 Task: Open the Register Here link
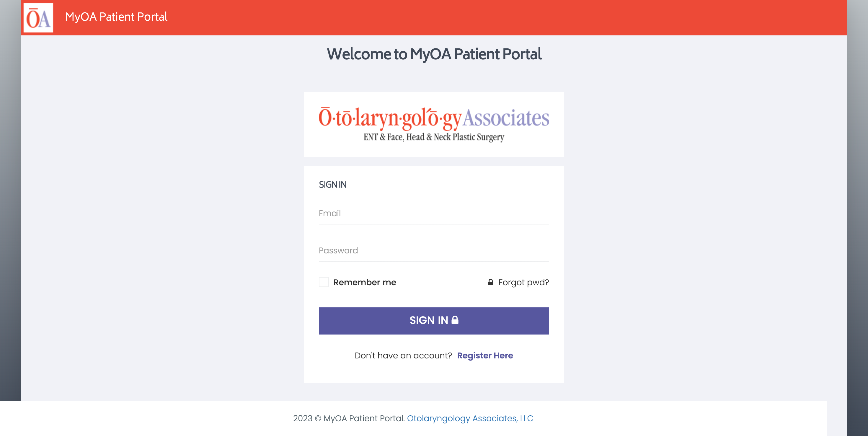[485, 355]
